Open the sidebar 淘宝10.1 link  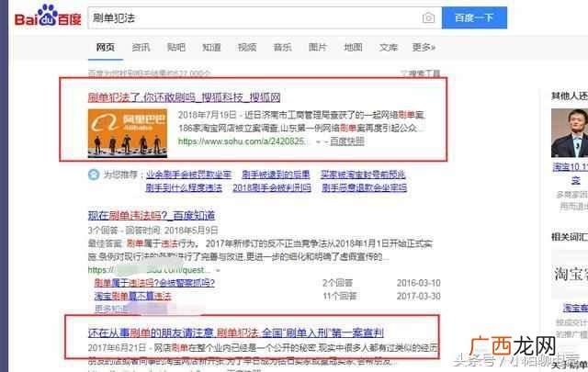[571, 167]
